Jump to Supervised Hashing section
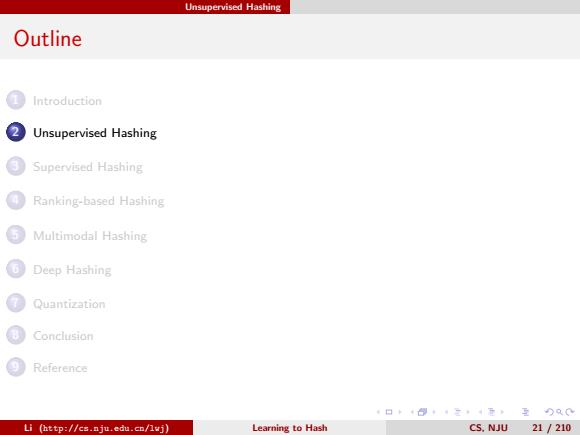Image resolution: width=580 pixels, height=435 pixels. coord(88,167)
